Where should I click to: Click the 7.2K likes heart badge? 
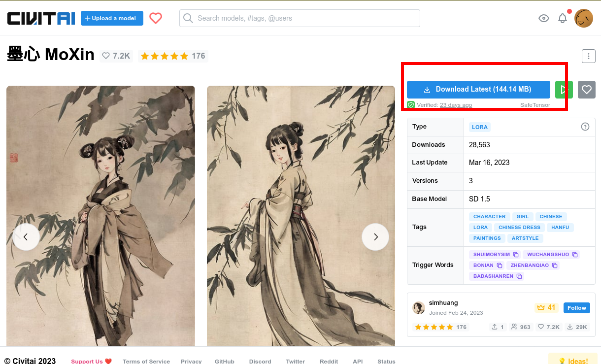pyautogui.click(x=116, y=56)
